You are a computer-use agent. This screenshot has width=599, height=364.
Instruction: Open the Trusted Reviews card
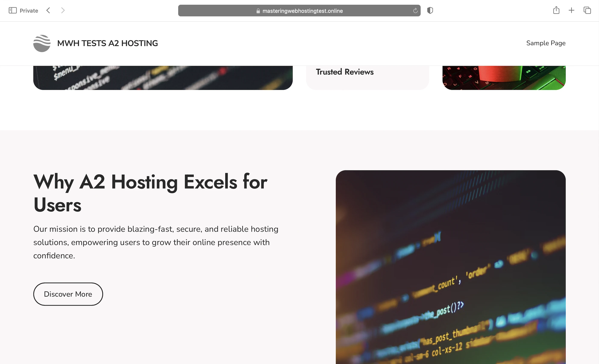pos(345,72)
